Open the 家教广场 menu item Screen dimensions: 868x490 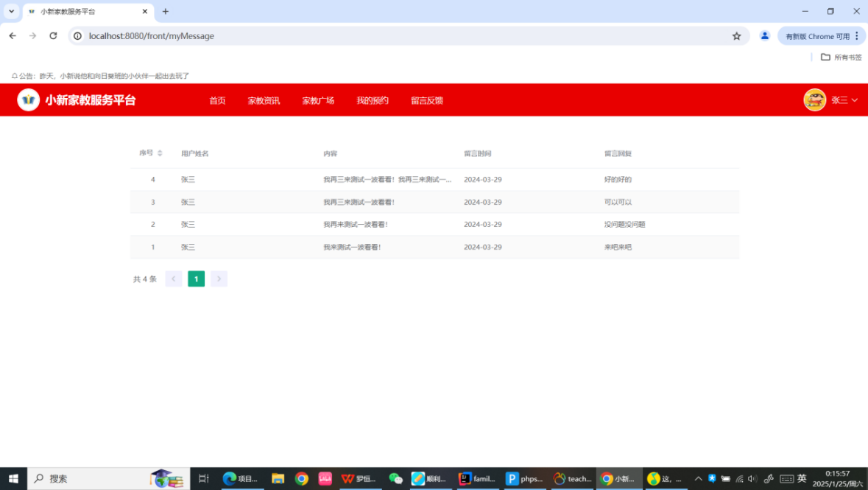point(318,100)
